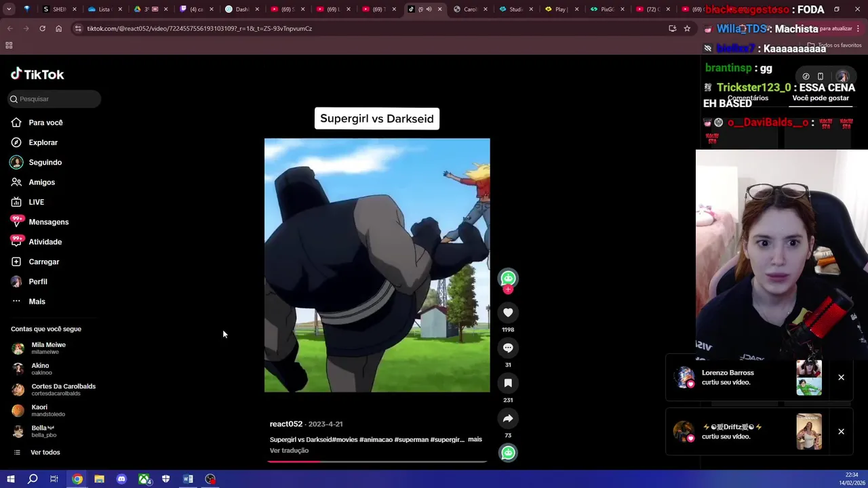Open Driftz notification video thumbnail
The image size is (868, 488).
point(809,432)
